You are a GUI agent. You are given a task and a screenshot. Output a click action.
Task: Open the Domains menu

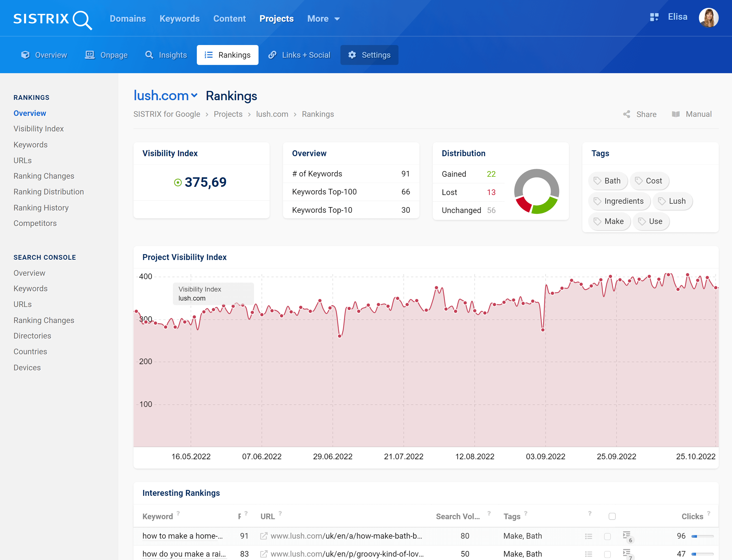pyautogui.click(x=128, y=19)
